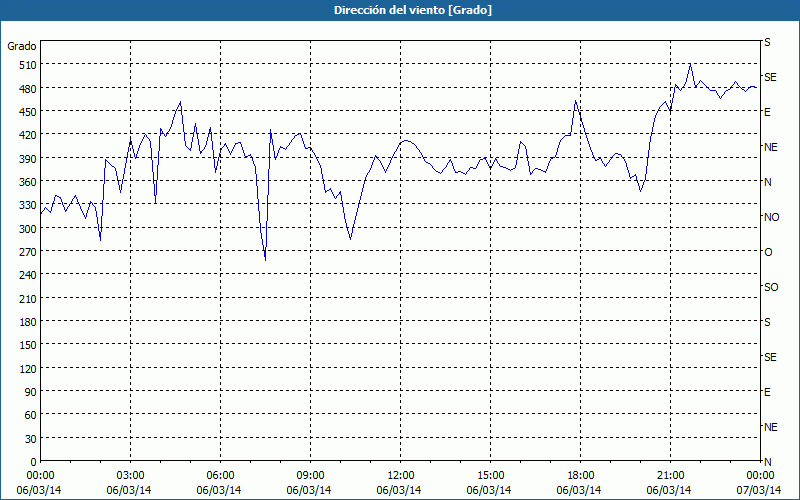Image resolution: width=800 pixels, height=500 pixels.
Task: Select the 'Grado' unit label on the axis
Action: (x=22, y=46)
